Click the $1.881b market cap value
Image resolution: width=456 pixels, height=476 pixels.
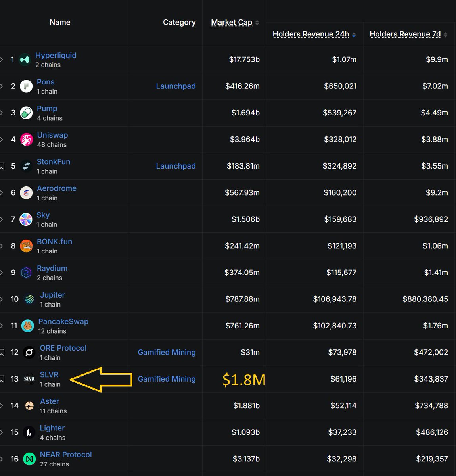coord(246,405)
